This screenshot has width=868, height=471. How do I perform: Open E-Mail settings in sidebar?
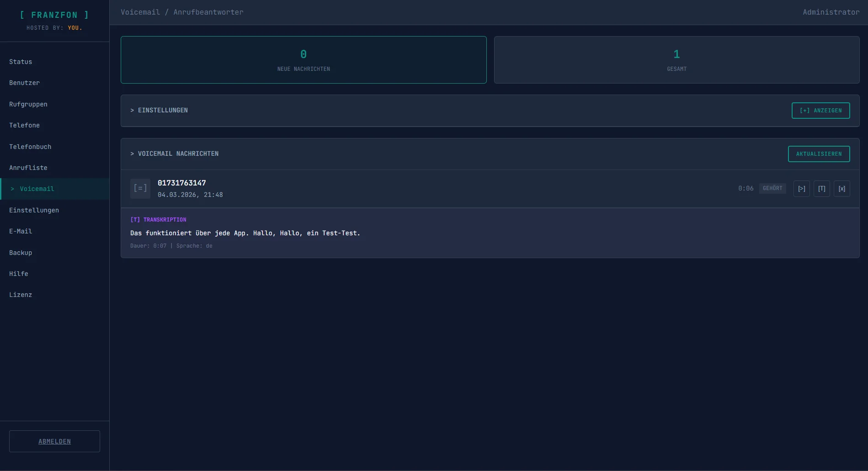click(21, 232)
